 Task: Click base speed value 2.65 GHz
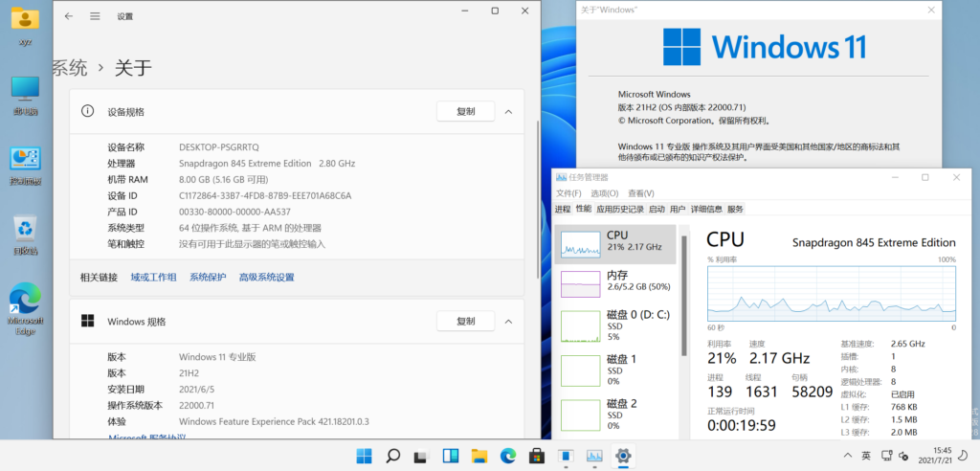[x=907, y=344]
